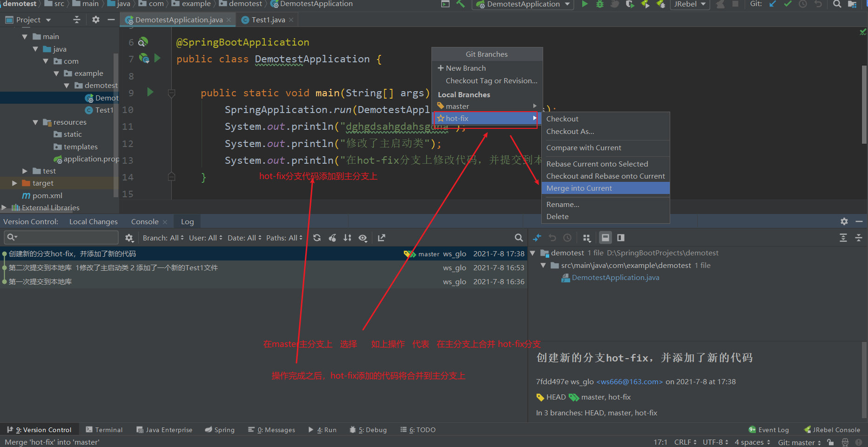Cherry-pick the selected commit icon
The width and height of the screenshot is (868, 447).
(332, 238)
